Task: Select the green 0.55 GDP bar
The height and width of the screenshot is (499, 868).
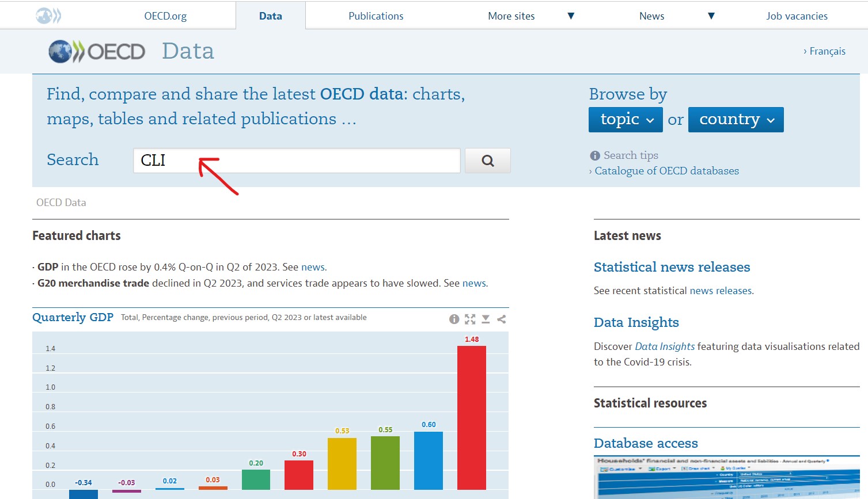Action: pos(385,463)
